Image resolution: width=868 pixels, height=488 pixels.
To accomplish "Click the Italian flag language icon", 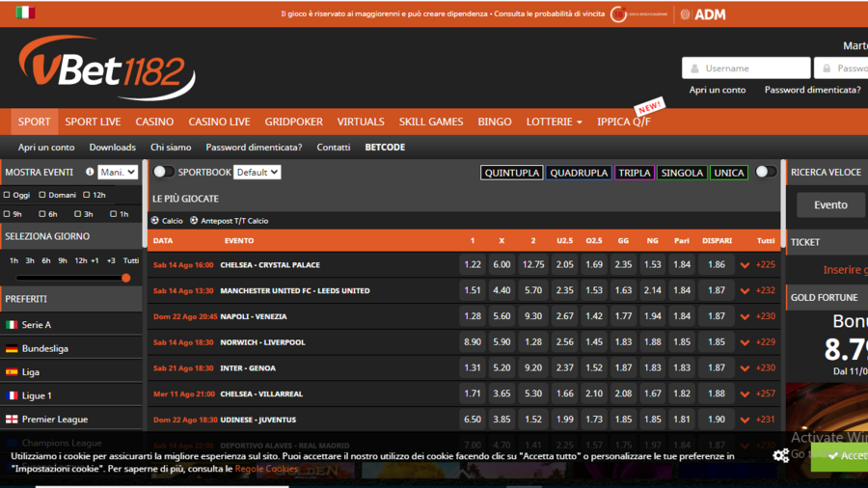I will click(x=25, y=13).
